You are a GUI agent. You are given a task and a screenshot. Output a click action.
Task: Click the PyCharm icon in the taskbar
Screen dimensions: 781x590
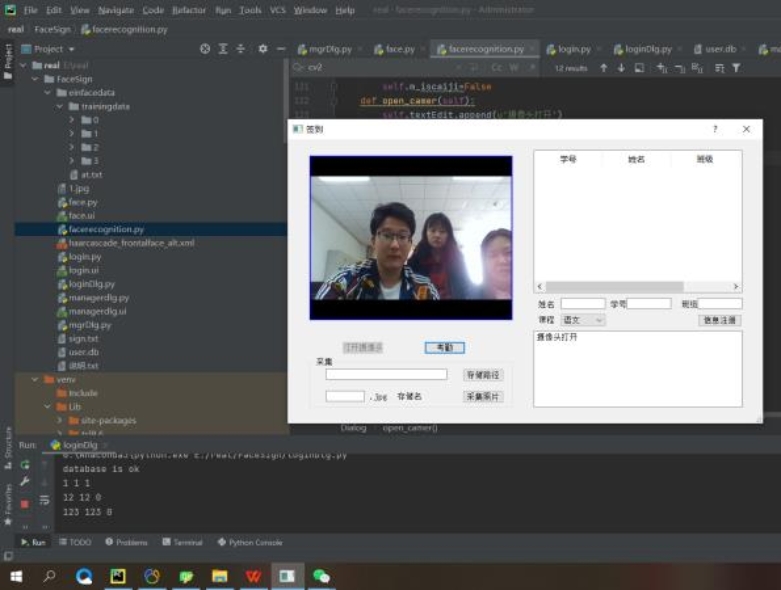[118, 576]
